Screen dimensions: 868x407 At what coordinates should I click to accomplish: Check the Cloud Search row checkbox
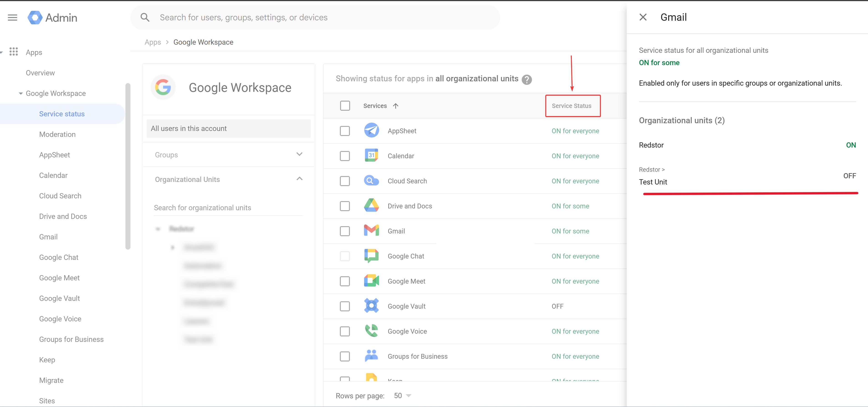tap(345, 181)
